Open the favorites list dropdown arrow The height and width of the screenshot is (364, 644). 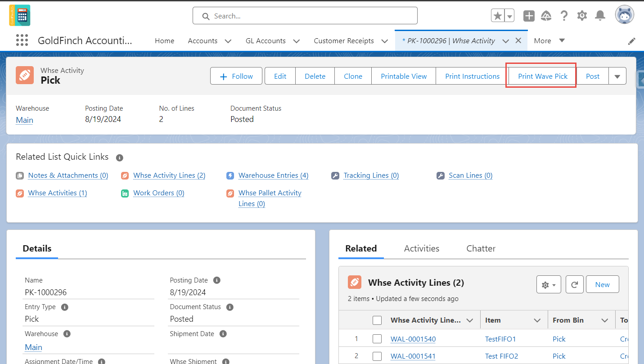point(509,16)
